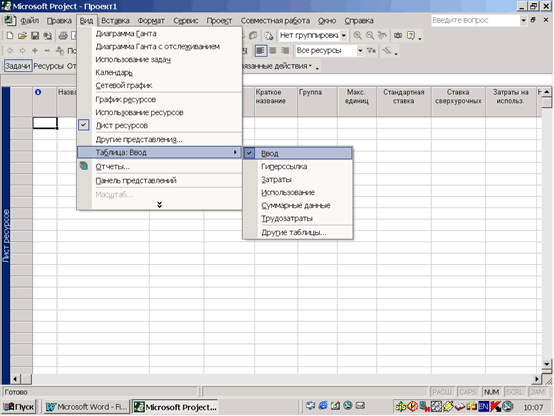Open the help question box dropdown arrow
This screenshot has height=416, width=554.
pos(523,20)
